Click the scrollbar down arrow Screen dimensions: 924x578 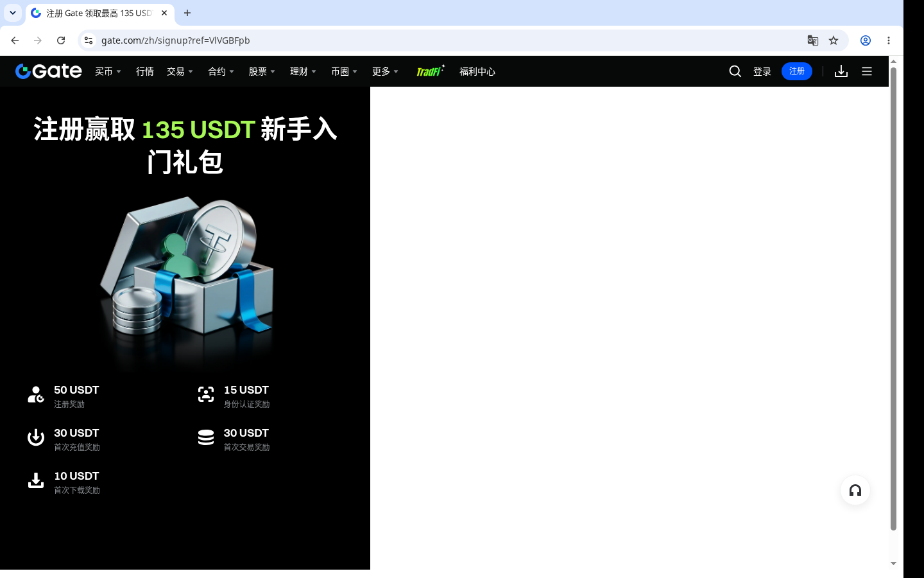pyautogui.click(x=893, y=564)
